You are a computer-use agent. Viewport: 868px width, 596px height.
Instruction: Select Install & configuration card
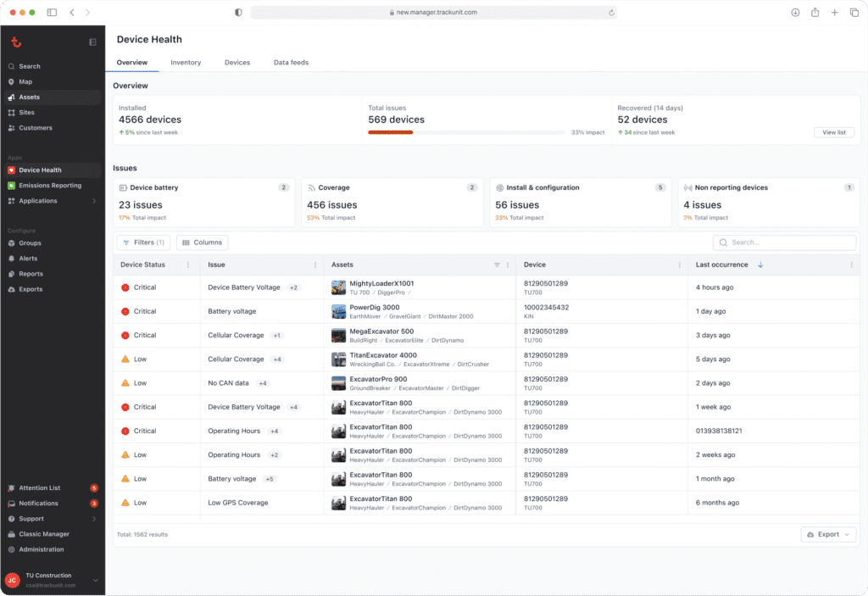point(580,202)
